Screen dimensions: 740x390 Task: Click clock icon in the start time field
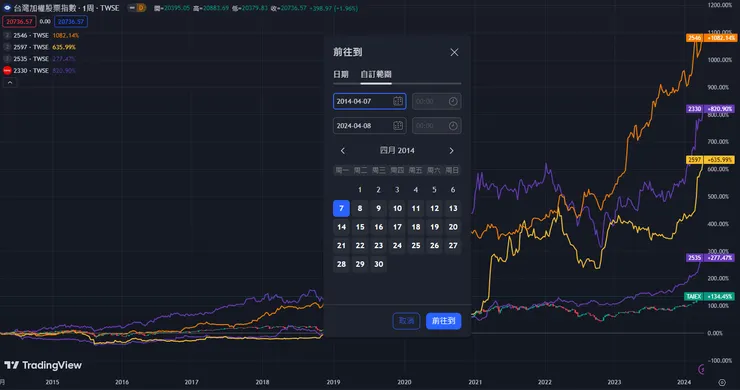453,102
